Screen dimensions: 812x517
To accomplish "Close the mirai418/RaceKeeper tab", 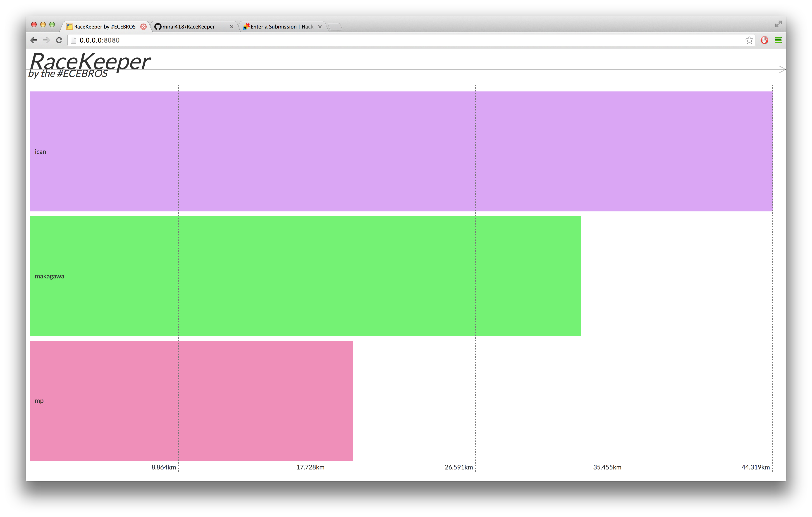I will 232,27.
